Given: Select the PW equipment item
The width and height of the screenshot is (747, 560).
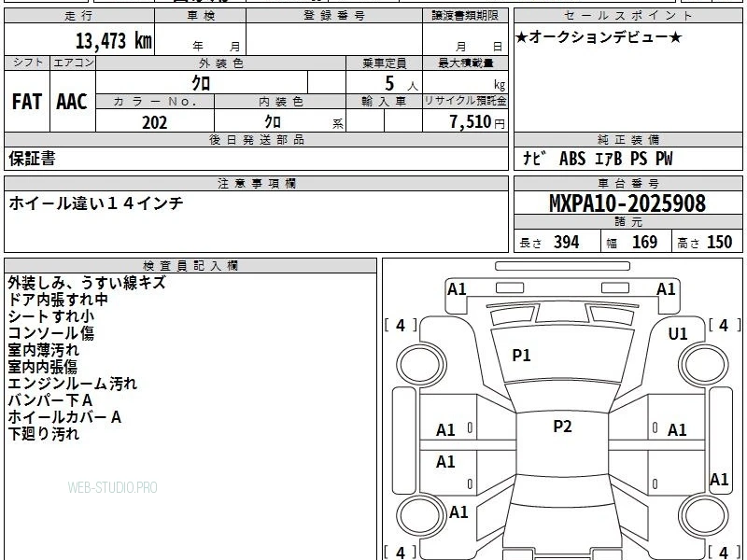Looking at the screenshot, I should [664, 159].
